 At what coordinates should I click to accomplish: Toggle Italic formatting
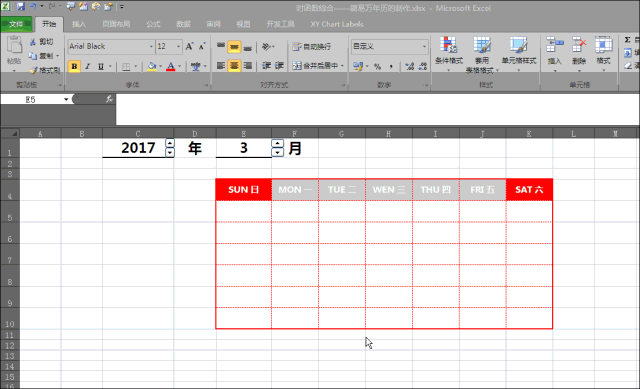pos(87,66)
